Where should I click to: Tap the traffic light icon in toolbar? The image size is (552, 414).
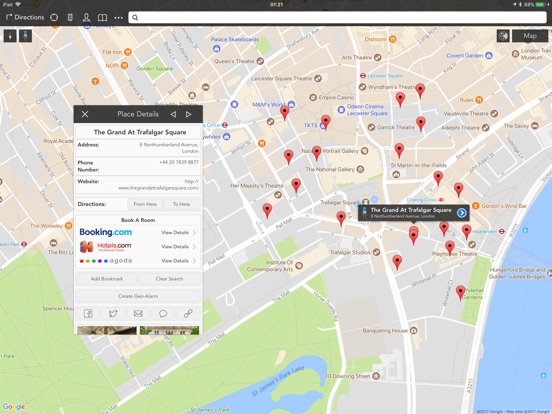(70, 17)
